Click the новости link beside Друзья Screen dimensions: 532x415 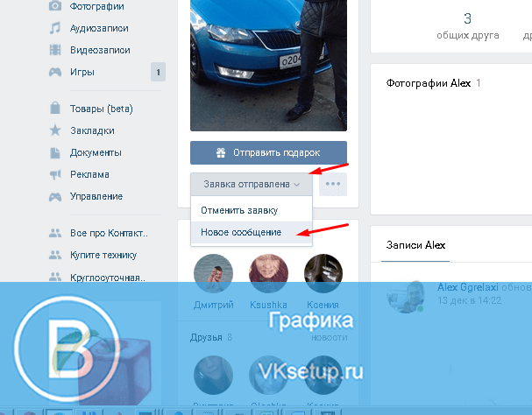click(x=330, y=337)
